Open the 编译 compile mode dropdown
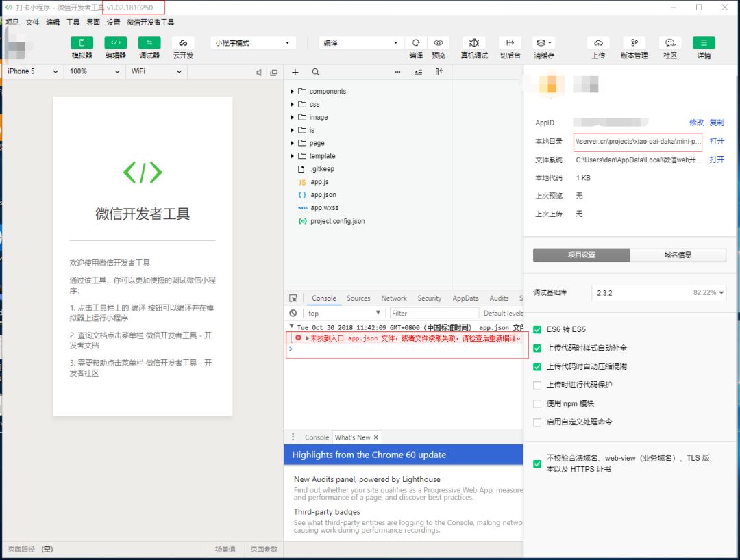Image resolution: width=740 pixels, height=560 pixels. (x=361, y=43)
